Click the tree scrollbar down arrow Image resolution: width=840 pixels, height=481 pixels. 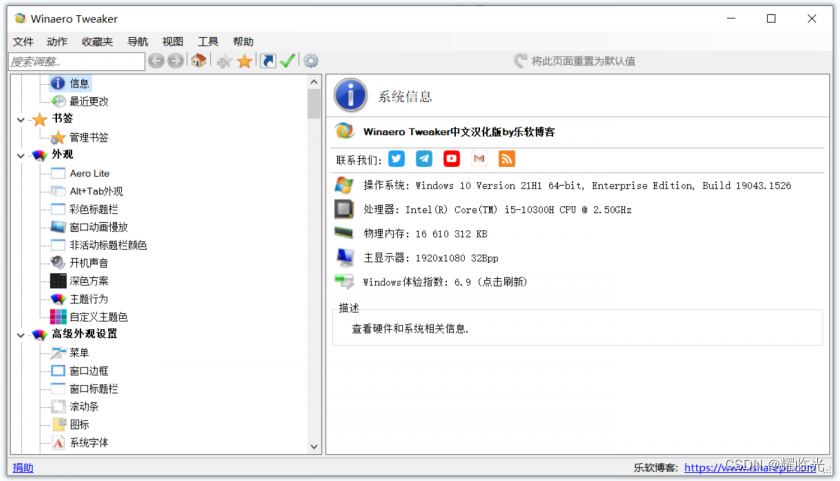point(314,447)
